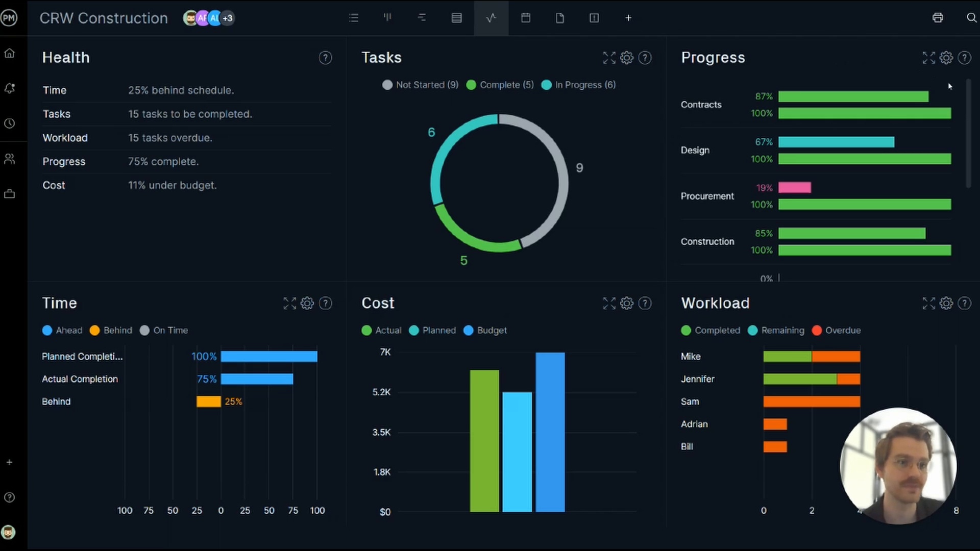The image size is (980, 551).
Task: Click Sam's overdue workload bar
Action: tap(812, 402)
